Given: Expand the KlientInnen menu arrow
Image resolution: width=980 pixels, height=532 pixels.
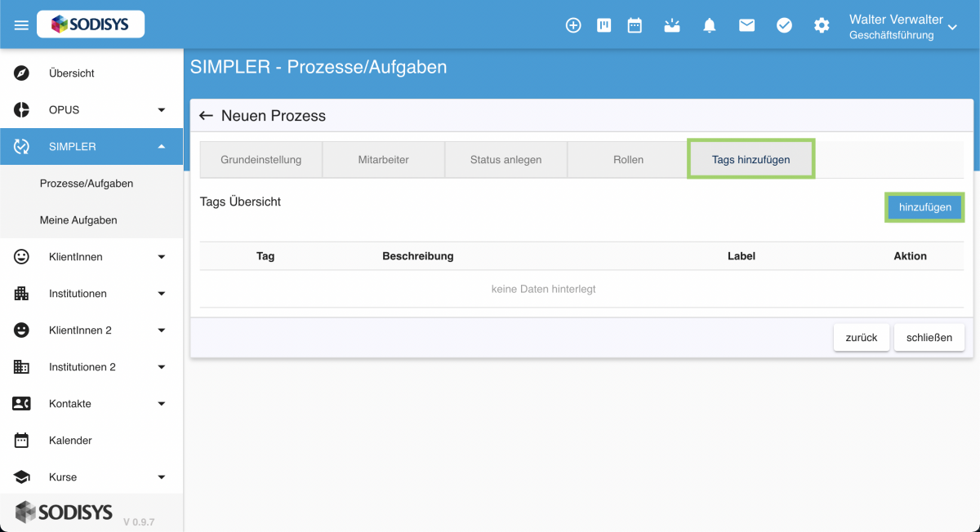Looking at the screenshot, I should [x=162, y=257].
